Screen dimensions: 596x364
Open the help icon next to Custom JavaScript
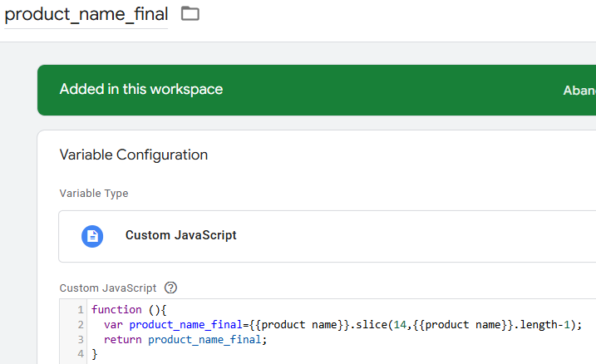[x=170, y=288]
